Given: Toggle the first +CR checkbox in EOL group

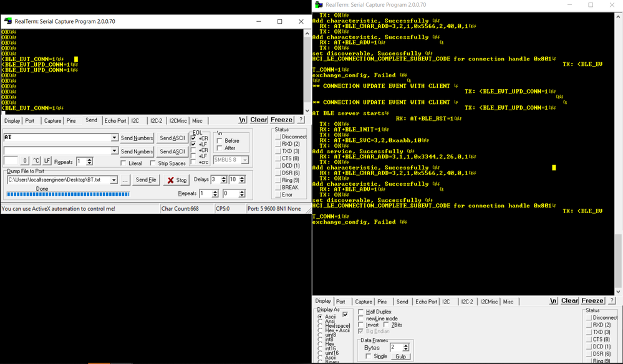Looking at the screenshot, I should click(x=193, y=138).
